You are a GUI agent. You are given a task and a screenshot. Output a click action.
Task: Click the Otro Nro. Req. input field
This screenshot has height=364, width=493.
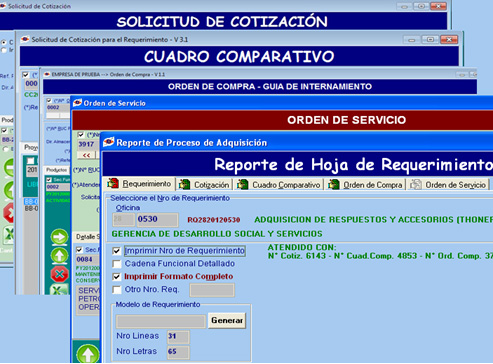point(212,290)
